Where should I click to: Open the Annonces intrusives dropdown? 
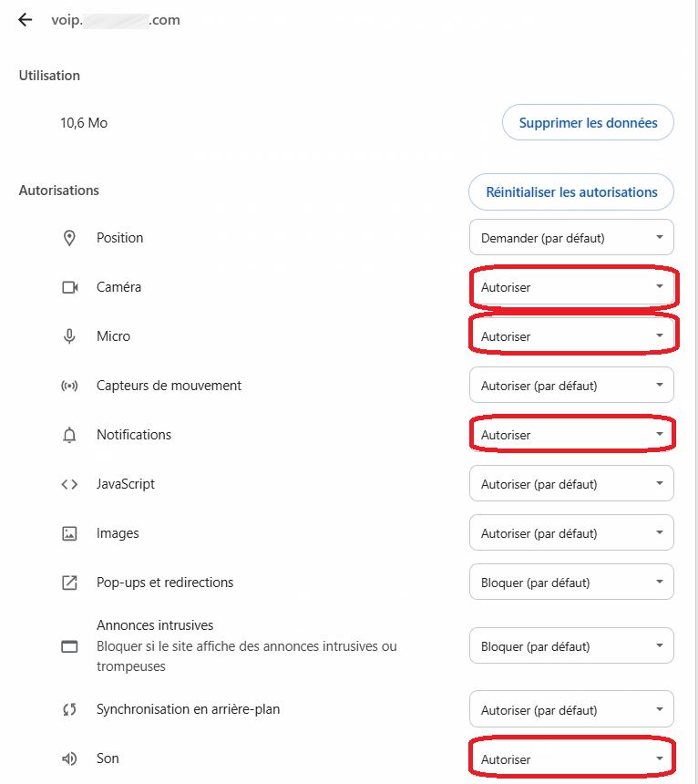pos(571,646)
